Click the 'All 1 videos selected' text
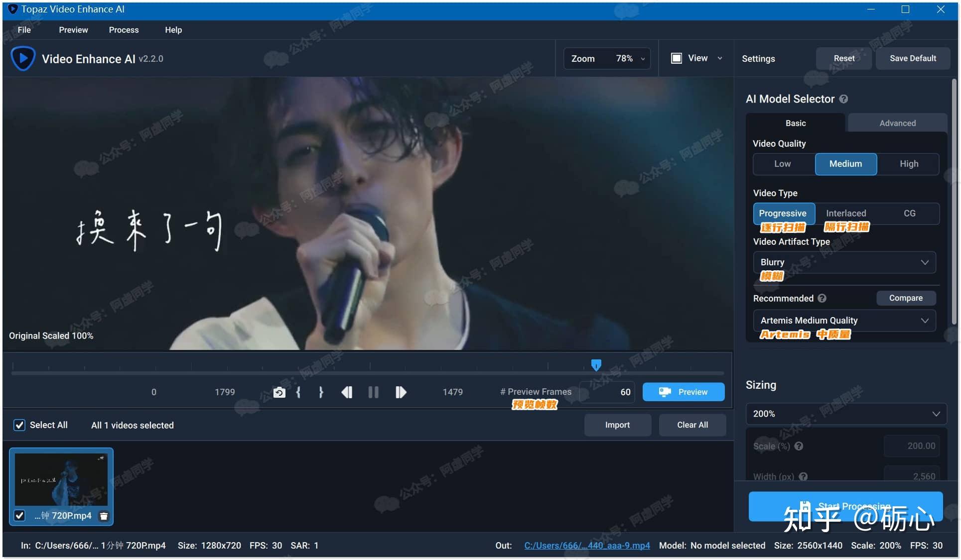Image resolution: width=961 pixels, height=560 pixels. (133, 425)
